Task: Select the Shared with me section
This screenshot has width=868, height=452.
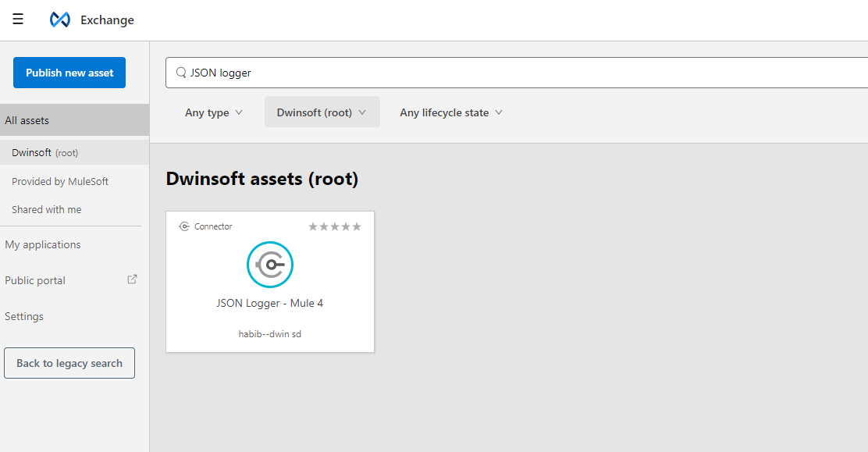Action: (x=46, y=209)
